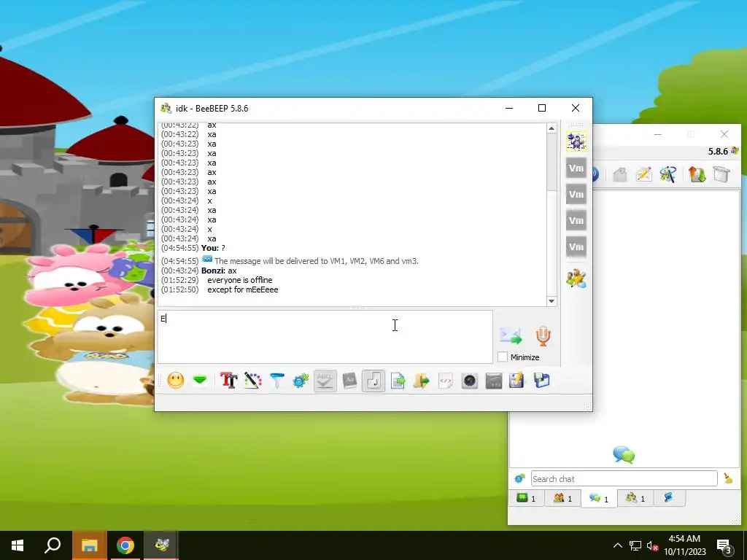Image resolution: width=747 pixels, height=560 pixels.
Task: Click the 'You: ?' message line
Action: tap(213, 248)
